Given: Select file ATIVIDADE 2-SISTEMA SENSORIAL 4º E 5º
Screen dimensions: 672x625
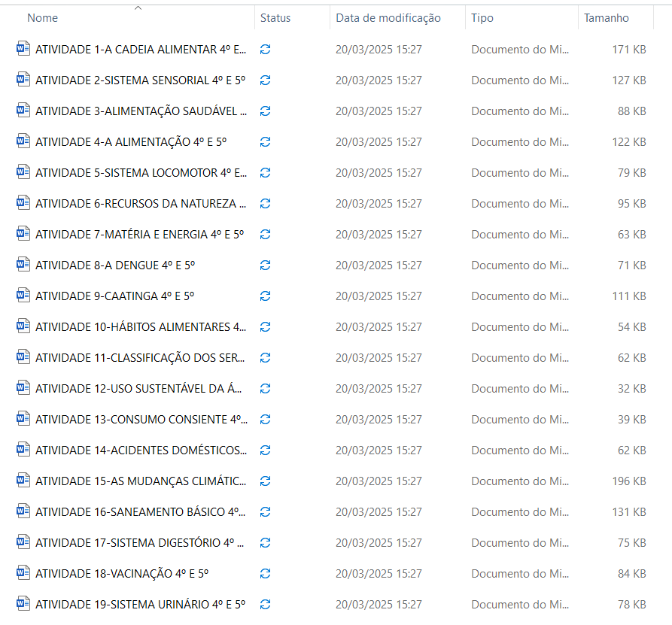Looking at the screenshot, I should point(140,80).
